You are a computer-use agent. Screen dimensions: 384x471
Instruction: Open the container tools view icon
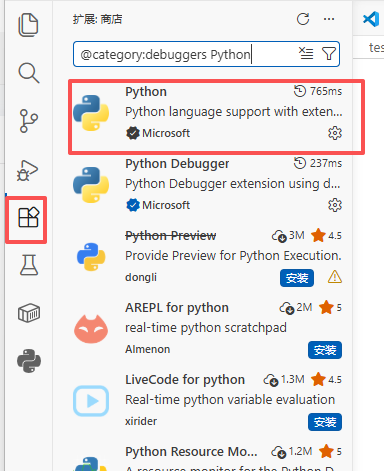[x=29, y=313]
